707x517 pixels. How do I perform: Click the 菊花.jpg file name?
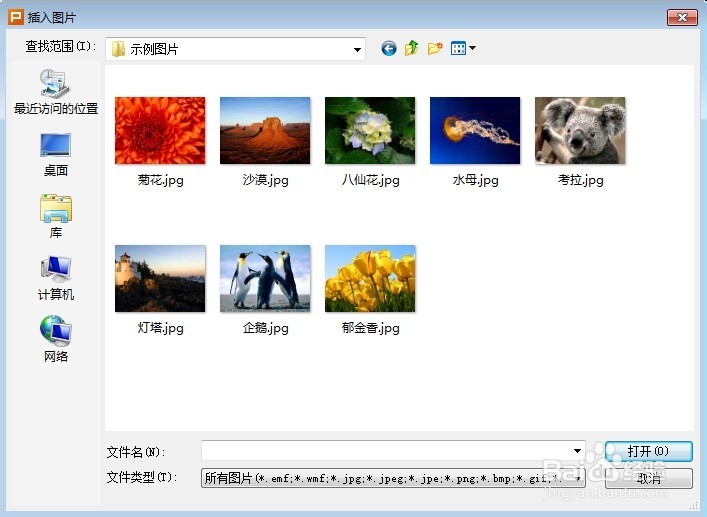(x=161, y=180)
